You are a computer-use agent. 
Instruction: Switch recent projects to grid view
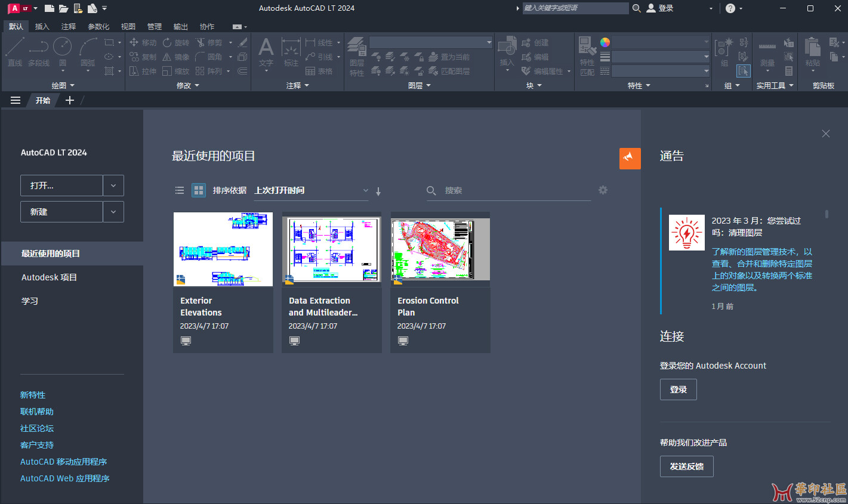[199, 190]
